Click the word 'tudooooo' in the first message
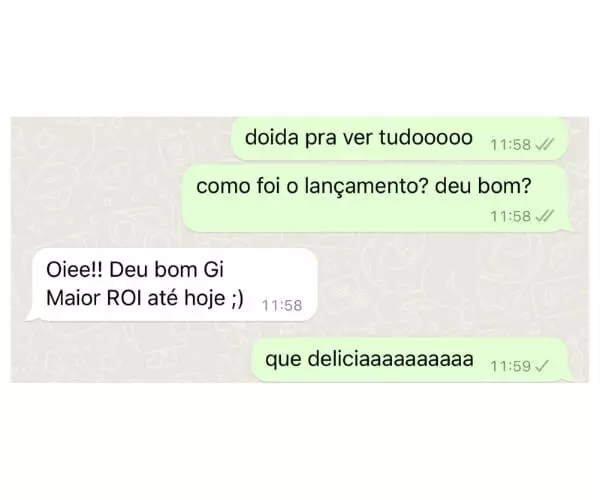 point(426,137)
